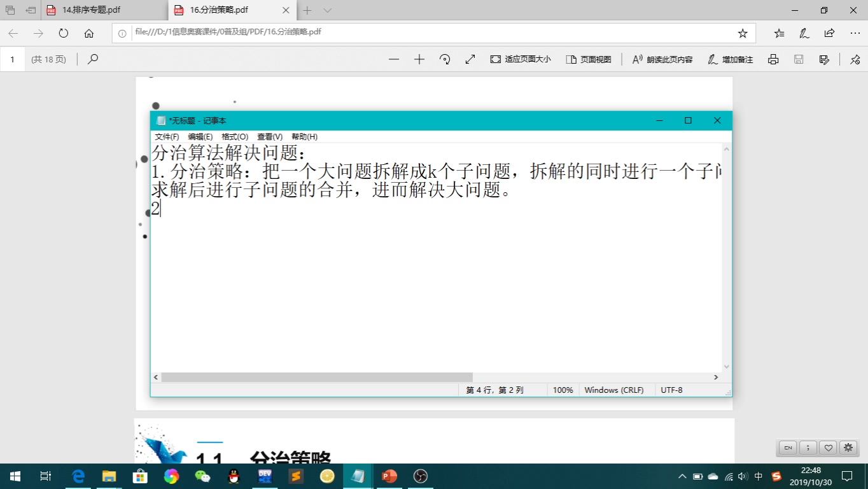Enter PDF full screen view

point(470,59)
